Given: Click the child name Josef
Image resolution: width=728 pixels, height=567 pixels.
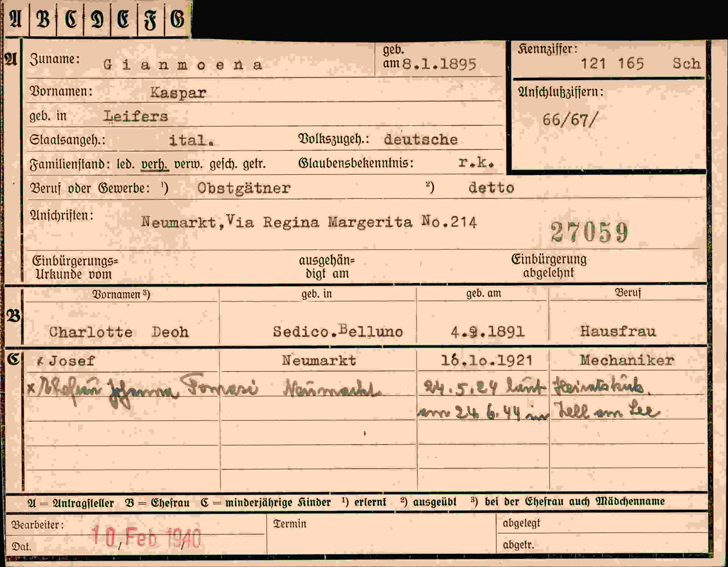Looking at the screenshot, I should coord(72,361).
